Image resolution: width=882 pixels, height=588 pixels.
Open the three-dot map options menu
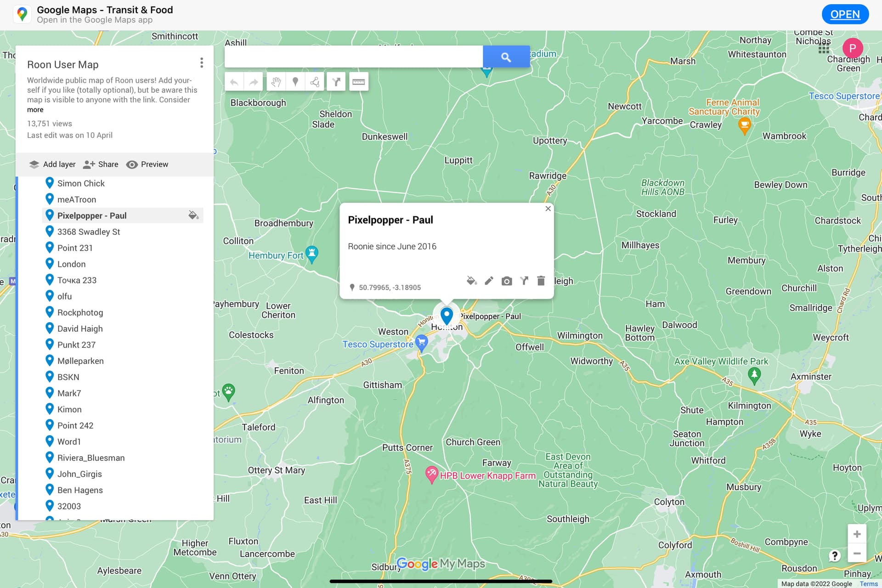click(x=202, y=63)
